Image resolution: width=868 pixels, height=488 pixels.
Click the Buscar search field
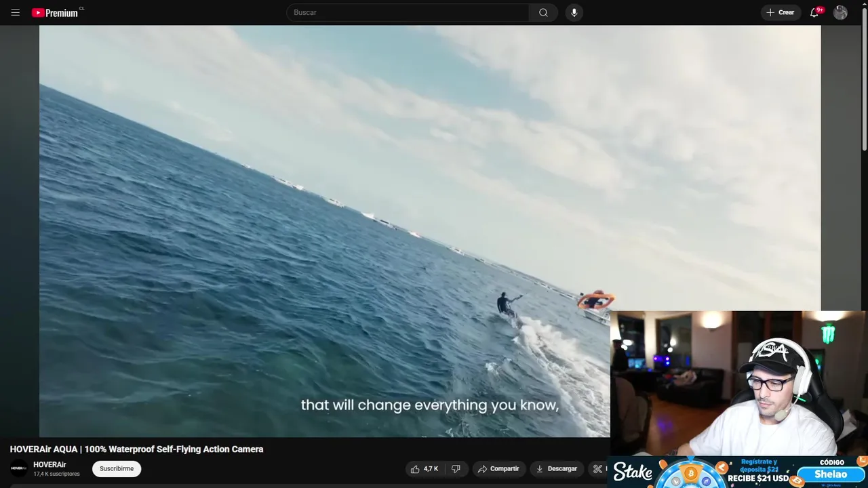point(408,12)
